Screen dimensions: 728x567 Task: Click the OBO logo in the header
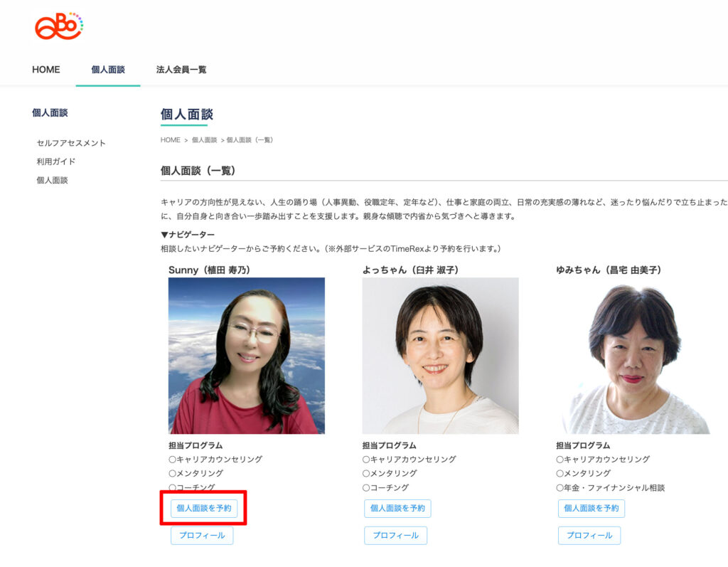(x=58, y=26)
